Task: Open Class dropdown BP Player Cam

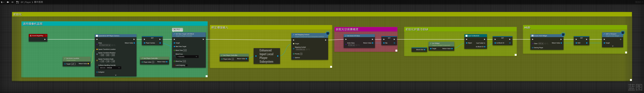Action: [x=105, y=45]
